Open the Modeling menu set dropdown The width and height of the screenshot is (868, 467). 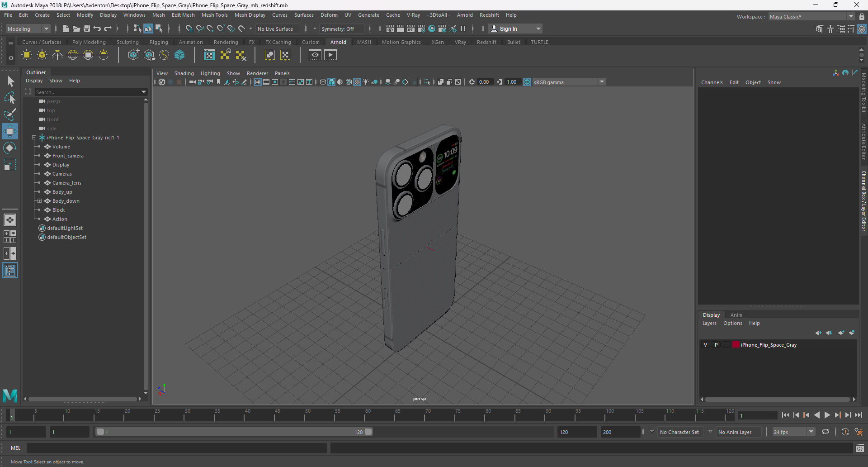click(28, 29)
